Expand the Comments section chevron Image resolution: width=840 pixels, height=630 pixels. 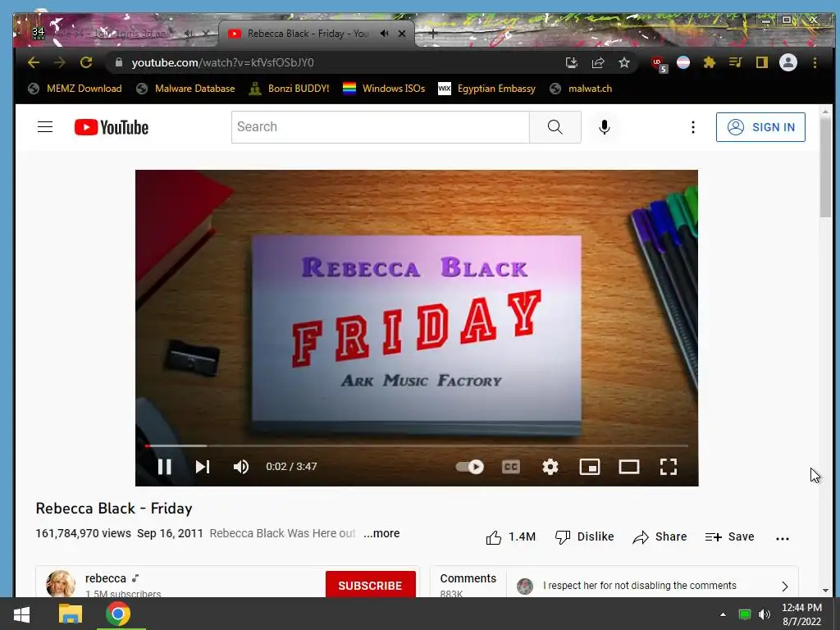pos(785,586)
